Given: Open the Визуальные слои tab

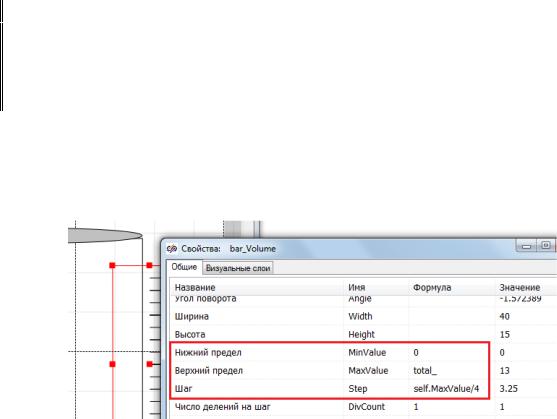Looking at the screenshot, I should [238, 268].
